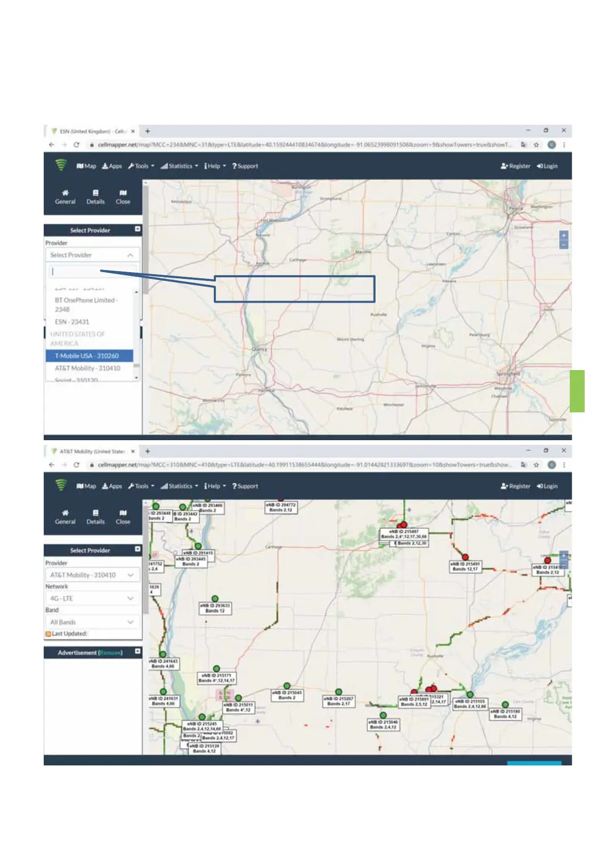This screenshot has width=613, height=868.
Task: Collapse Select Provider panel in bottom AT&T window
Action: (138, 549)
